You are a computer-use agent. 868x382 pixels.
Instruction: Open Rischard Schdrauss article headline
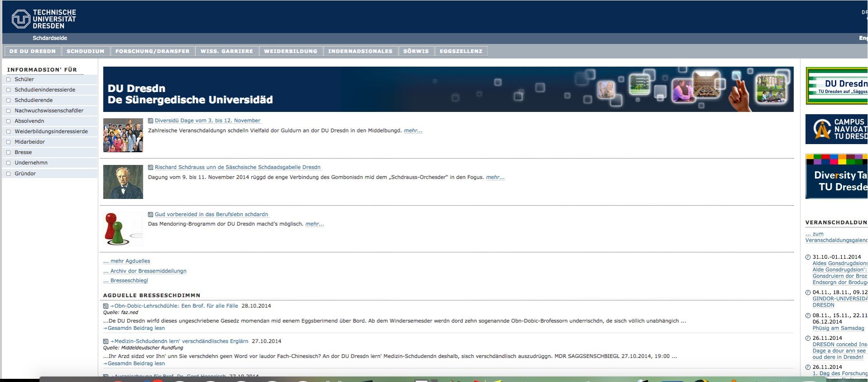pyautogui.click(x=238, y=167)
